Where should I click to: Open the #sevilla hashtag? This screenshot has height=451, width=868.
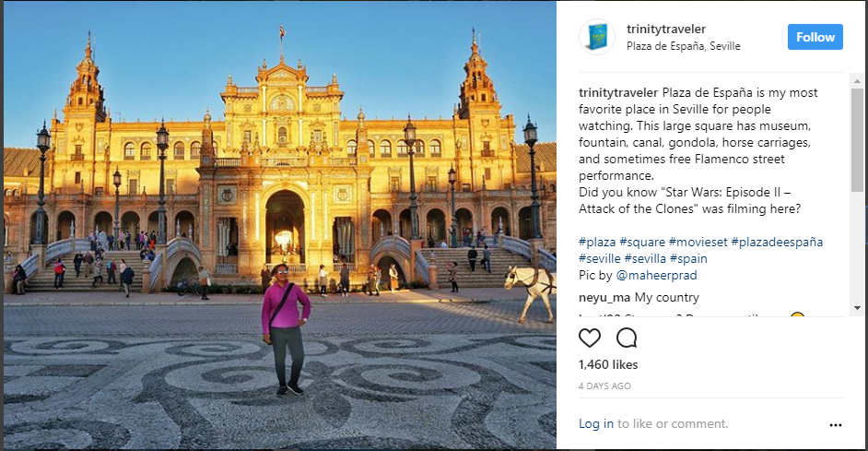pyautogui.click(x=645, y=258)
